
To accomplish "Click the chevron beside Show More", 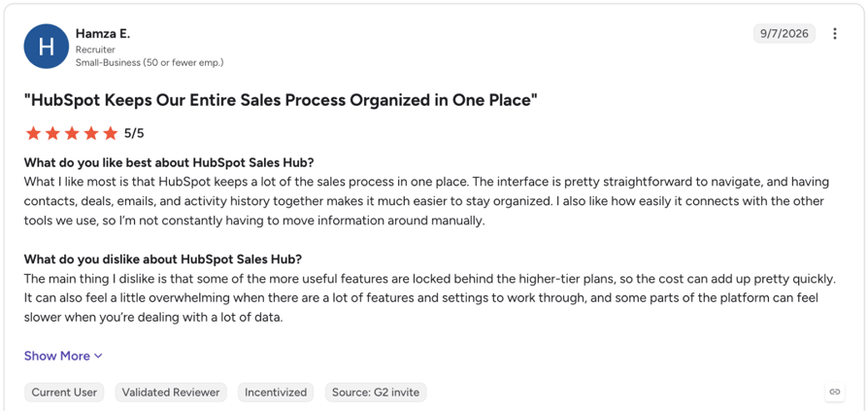I will 98,357.
